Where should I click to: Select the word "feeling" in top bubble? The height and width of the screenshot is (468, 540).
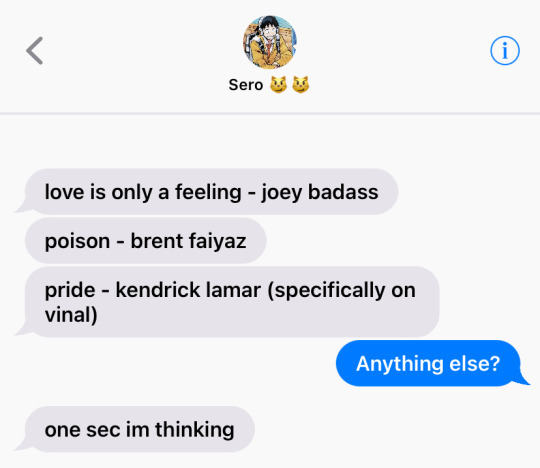(x=208, y=192)
